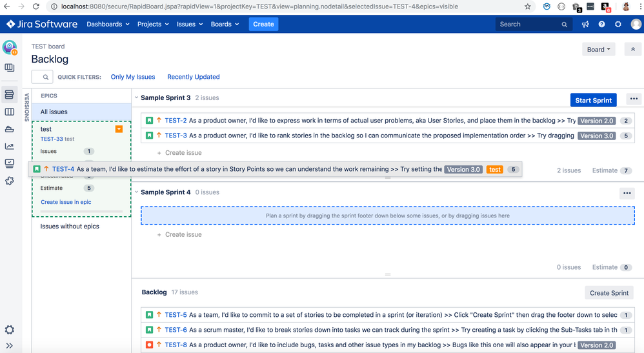Click the bug type icon of TEST-8
This screenshot has height=353, width=644.
point(150,345)
